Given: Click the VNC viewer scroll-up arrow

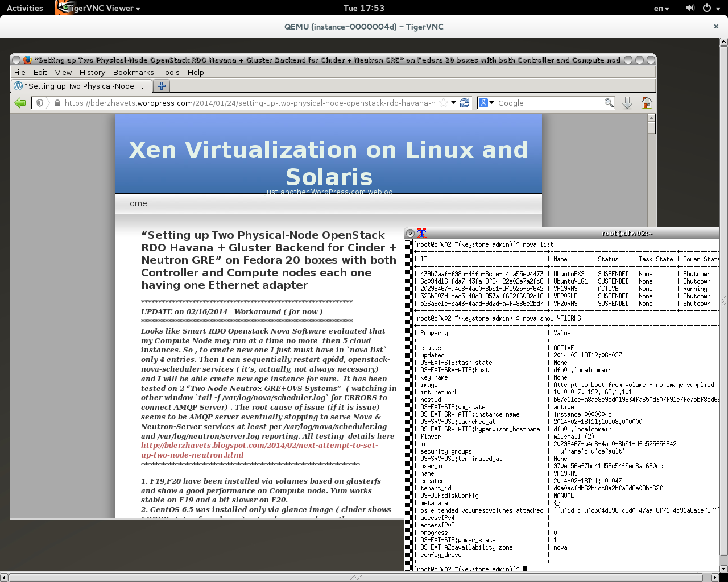Looking at the screenshot, I should tap(723, 41).
